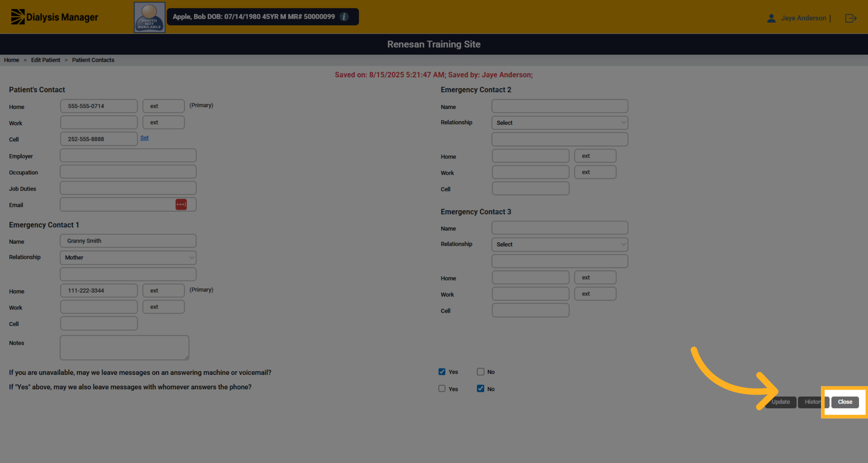Click the red password manager icon in the Email field

(x=181, y=204)
